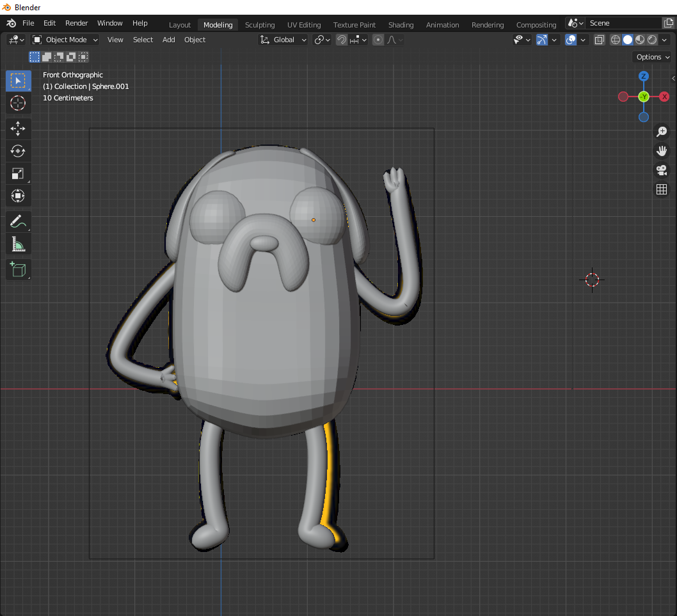Toggle X-ray mode
Image resolution: width=677 pixels, height=616 pixels.
tap(600, 40)
